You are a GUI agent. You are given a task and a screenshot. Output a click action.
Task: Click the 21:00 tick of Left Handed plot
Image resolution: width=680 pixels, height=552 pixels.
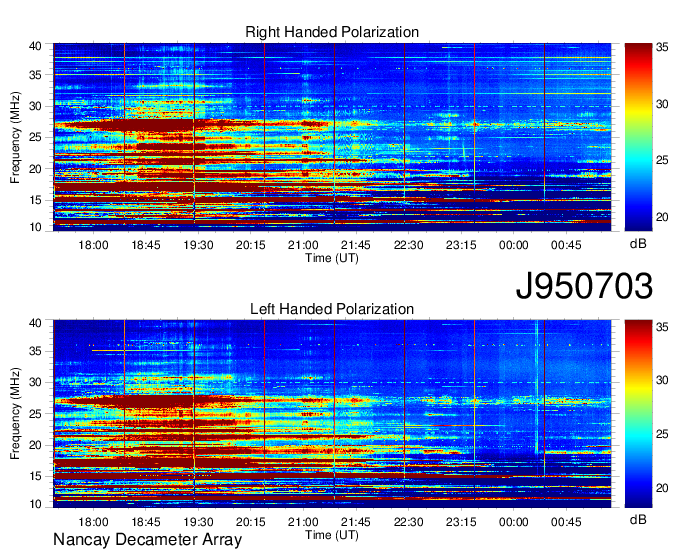(303, 522)
